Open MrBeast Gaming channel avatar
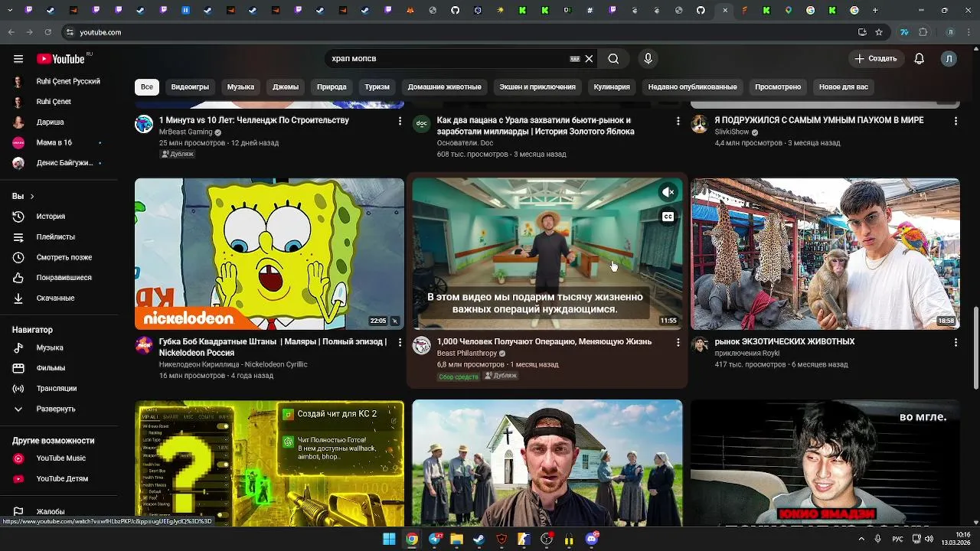Screen dimensions: 980x551 coord(144,125)
